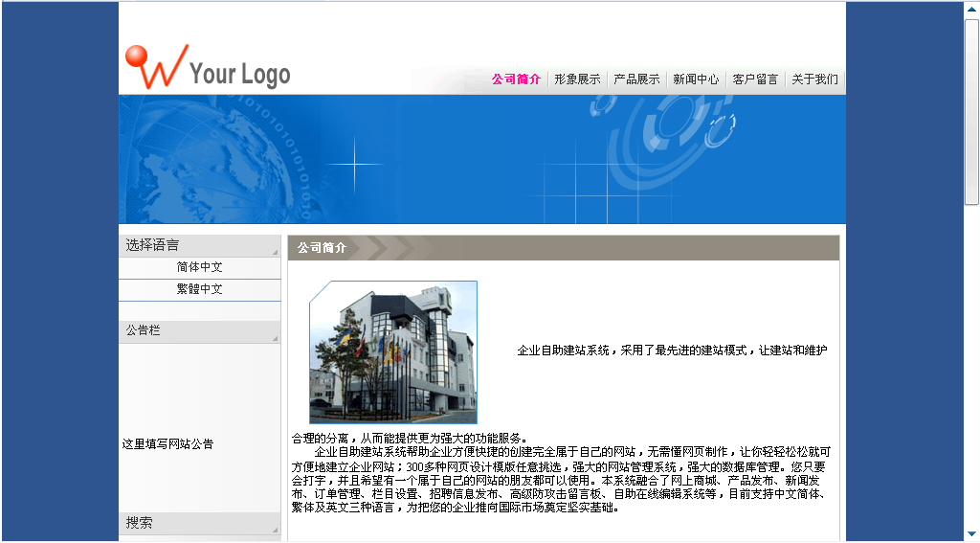
Task: Click the vertical scrollbar thumb
Action: 972,111
